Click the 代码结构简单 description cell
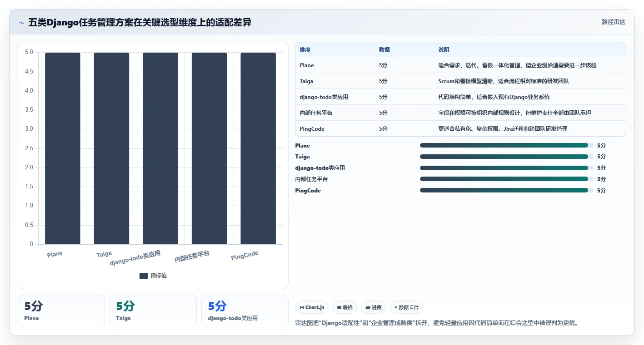The height and width of the screenshot is (345, 644). coord(494,97)
